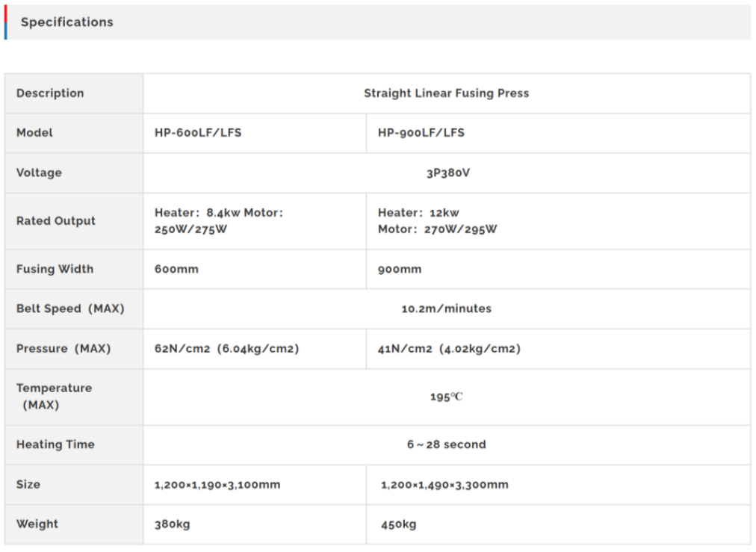Click the HP-600LF/LFS model cell
The image size is (756, 552).
coord(198,133)
